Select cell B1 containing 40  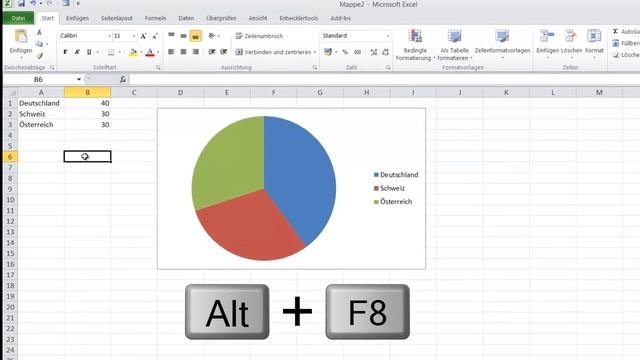pyautogui.click(x=87, y=103)
